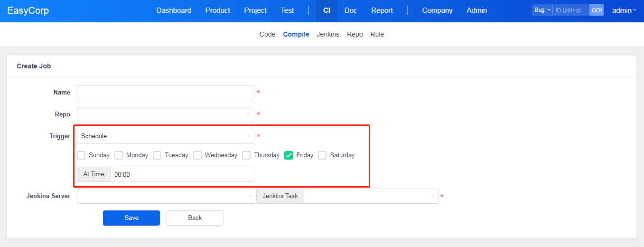Image resolution: width=644 pixels, height=247 pixels.
Task: Expand the Jenkins Server dropdown
Action: pos(166,196)
